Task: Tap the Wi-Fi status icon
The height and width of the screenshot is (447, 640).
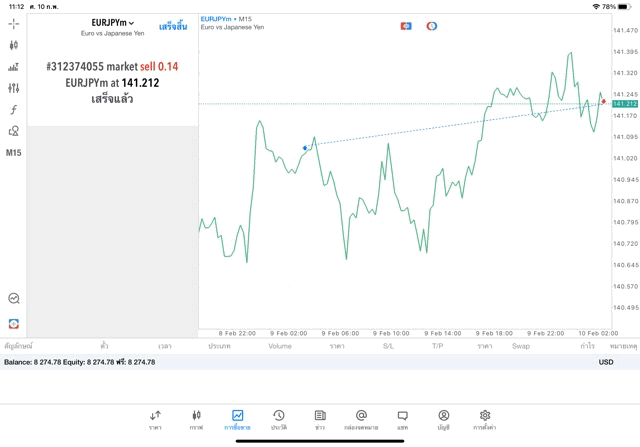Action: pyautogui.click(x=596, y=7)
